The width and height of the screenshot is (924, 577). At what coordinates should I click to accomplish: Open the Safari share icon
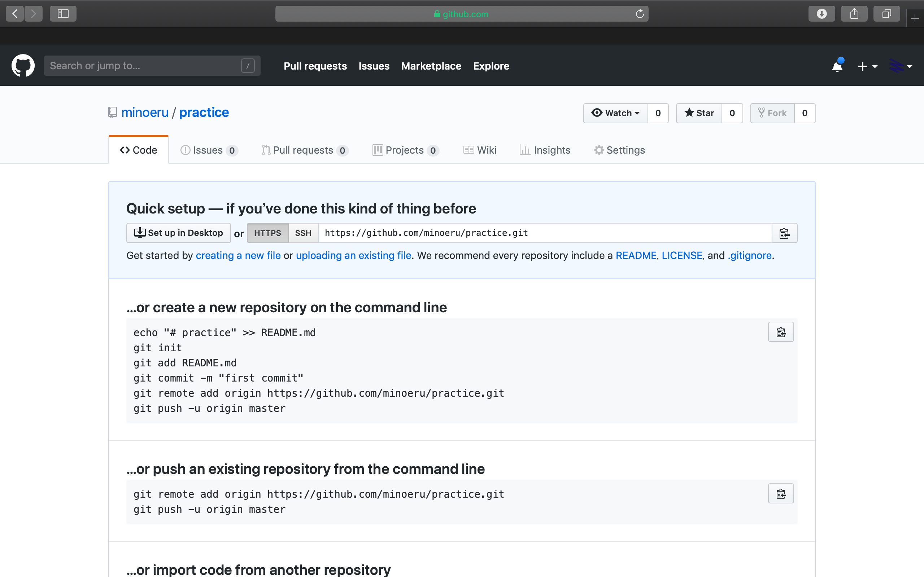854,13
